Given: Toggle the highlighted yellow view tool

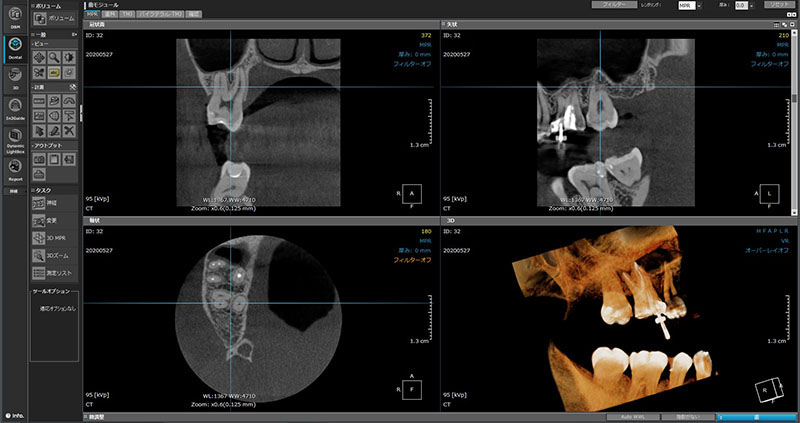Looking at the screenshot, I should tap(54, 73).
